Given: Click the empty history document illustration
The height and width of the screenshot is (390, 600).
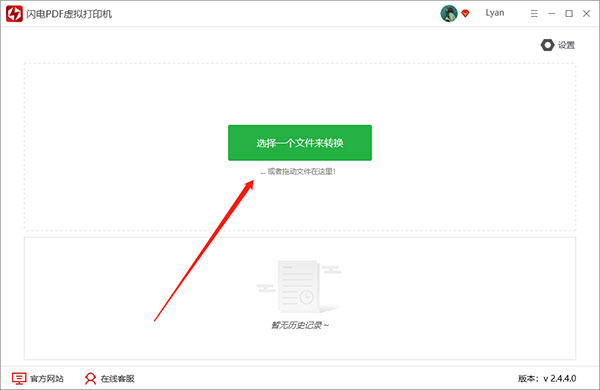Looking at the screenshot, I should tap(299, 287).
